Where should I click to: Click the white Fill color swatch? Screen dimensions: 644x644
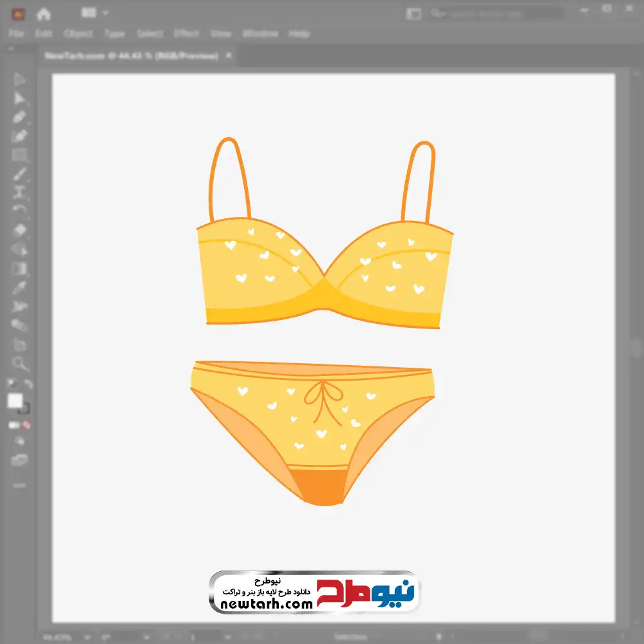pyautogui.click(x=15, y=401)
